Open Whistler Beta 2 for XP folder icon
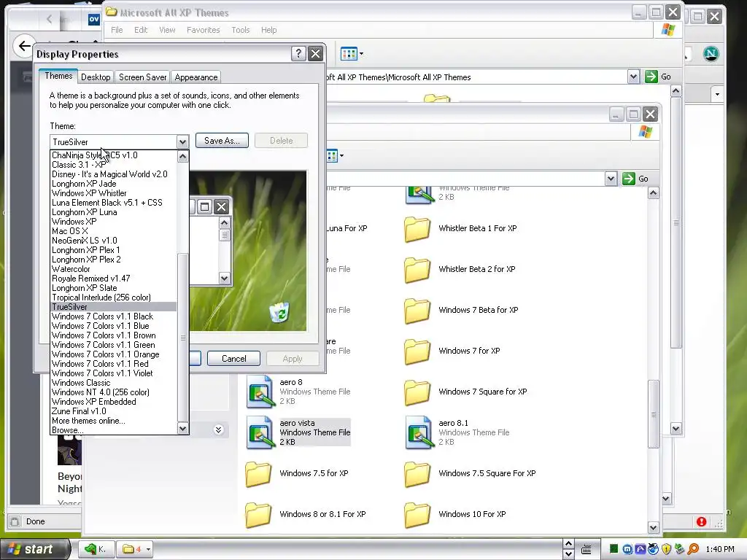 tap(417, 270)
